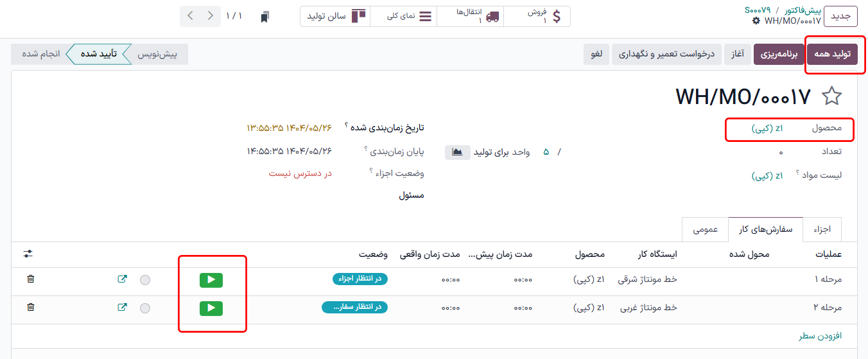The height and width of the screenshot is (359, 868).
Task: Switch to the عمومی tab
Action: click(x=705, y=229)
